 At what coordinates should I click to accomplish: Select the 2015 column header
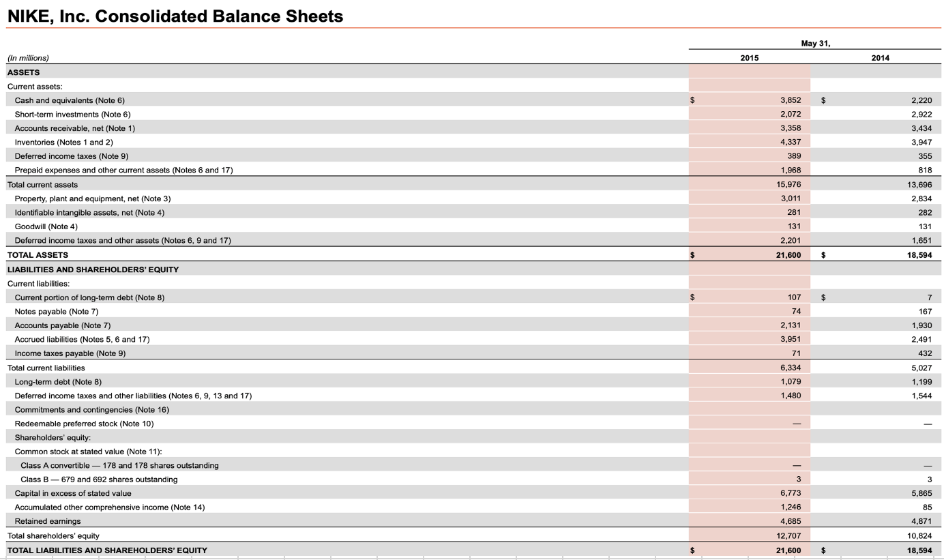pos(748,57)
